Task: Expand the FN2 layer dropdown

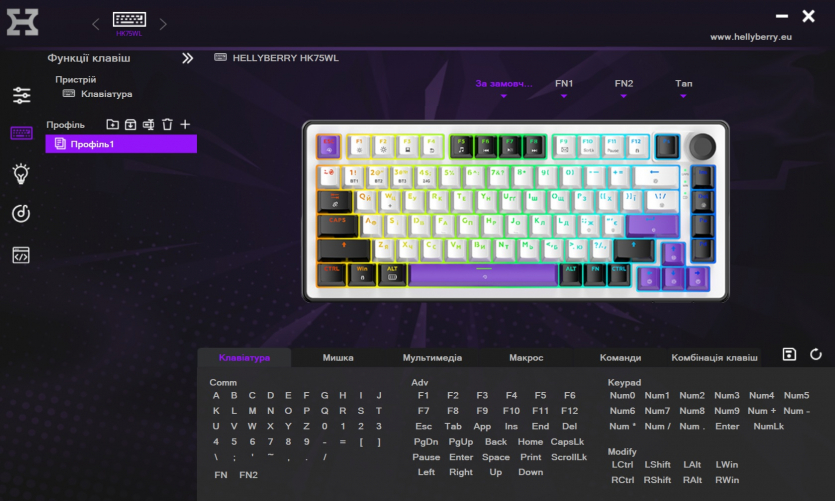Action: pos(624,89)
